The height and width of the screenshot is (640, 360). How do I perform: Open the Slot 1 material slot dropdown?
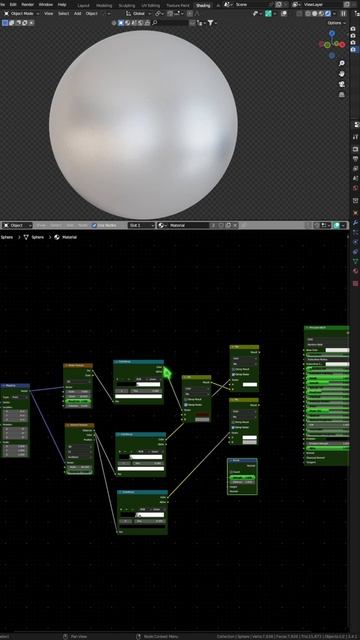[142, 225]
